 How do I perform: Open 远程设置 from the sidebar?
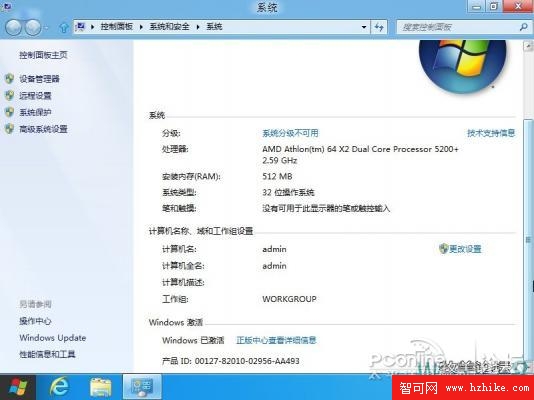coord(35,96)
